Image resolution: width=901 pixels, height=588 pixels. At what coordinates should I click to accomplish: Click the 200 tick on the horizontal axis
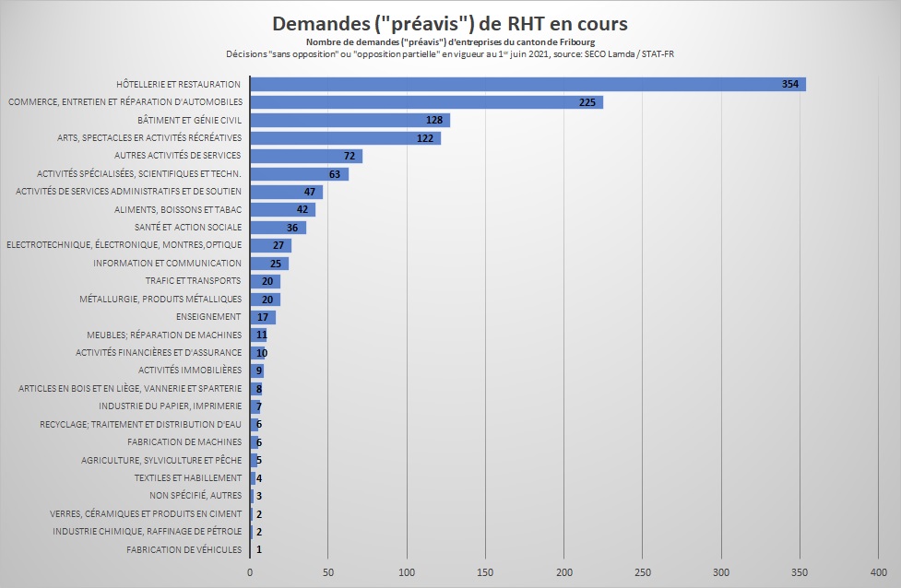point(563,572)
